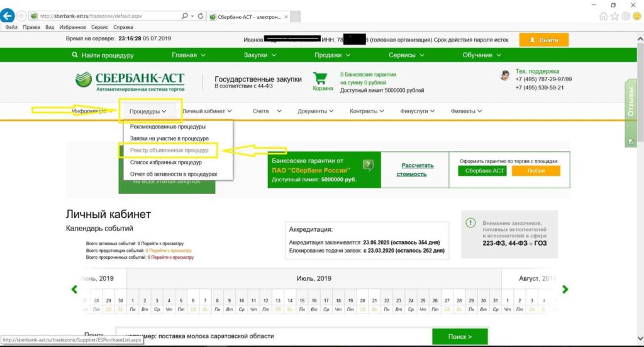
Task: Click the tech support avatar icon
Action: tap(505, 75)
